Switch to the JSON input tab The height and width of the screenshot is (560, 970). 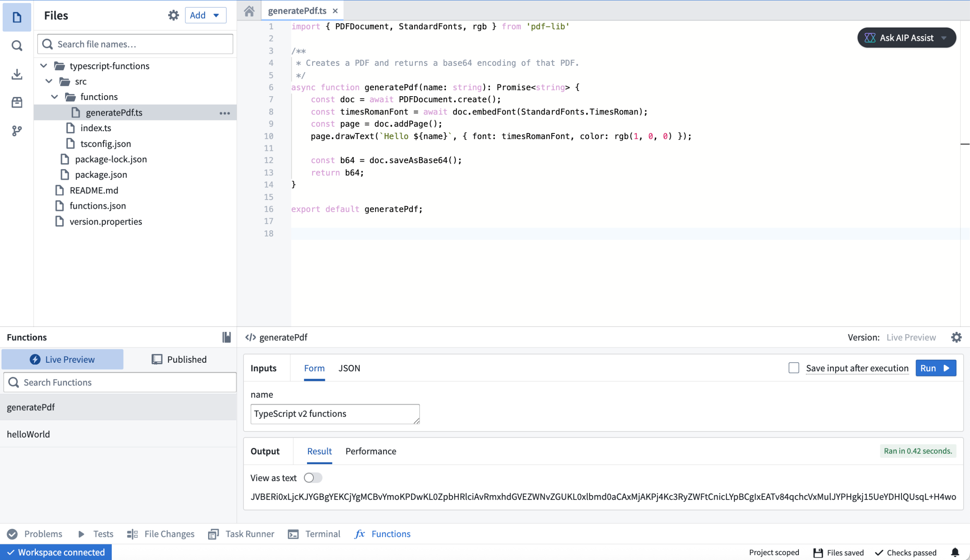pos(349,368)
